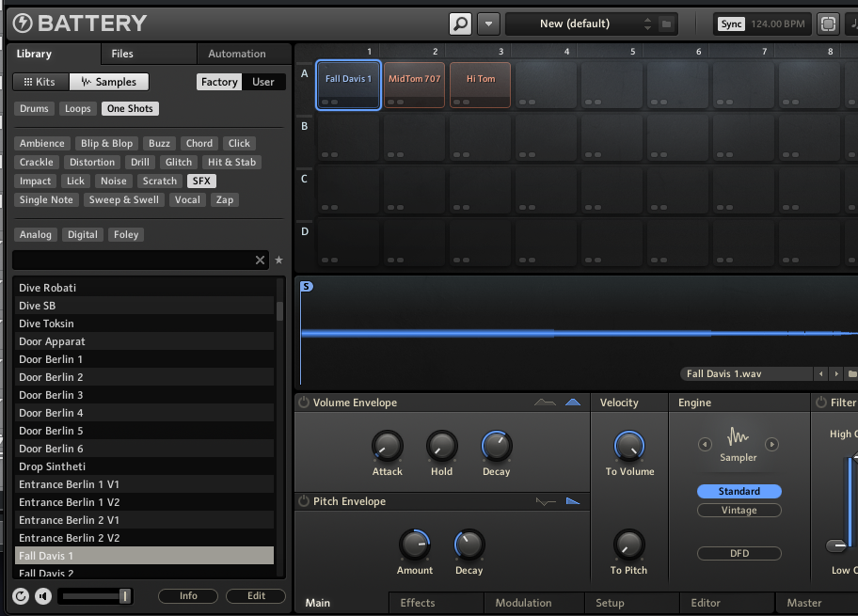This screenshot has height=616, width=858.
Task: Select the first Pitch Envelope curve icon
Action: pos(546,501)
